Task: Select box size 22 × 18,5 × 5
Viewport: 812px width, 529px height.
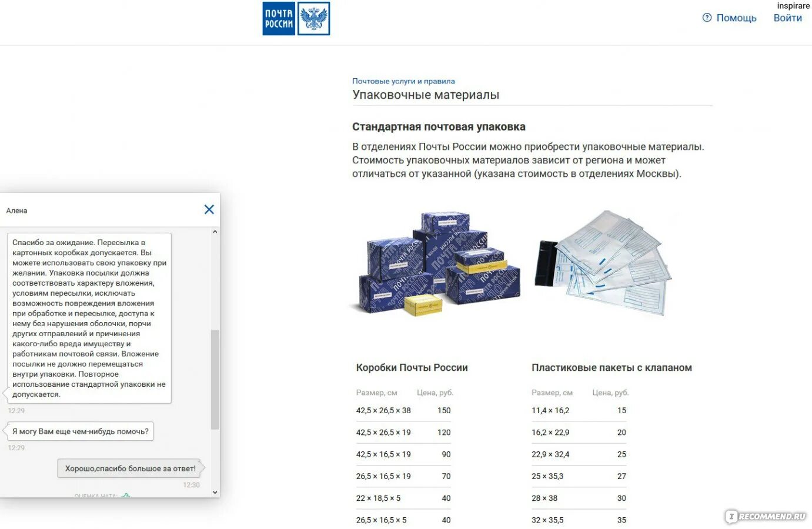Action: coord(378,498)
